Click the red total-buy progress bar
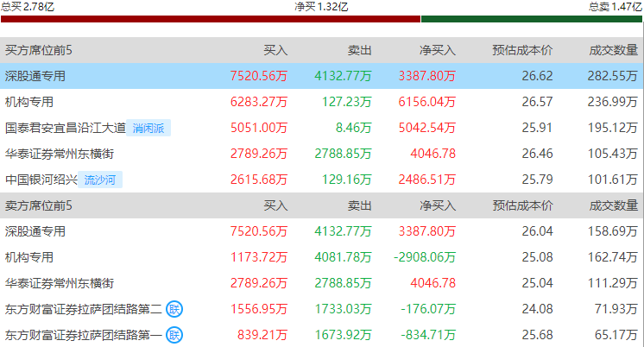The image size is (644, 347). (x=211, y=19)
